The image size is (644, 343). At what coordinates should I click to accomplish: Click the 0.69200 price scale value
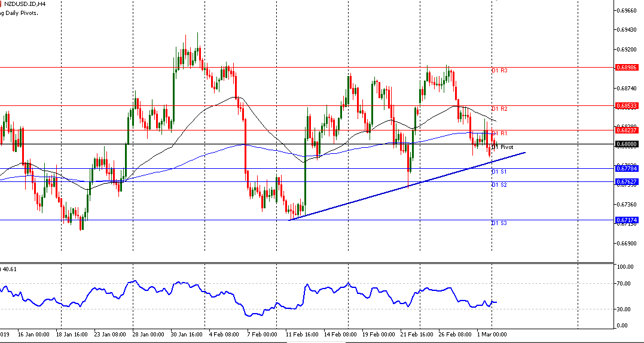coord(628,49)
